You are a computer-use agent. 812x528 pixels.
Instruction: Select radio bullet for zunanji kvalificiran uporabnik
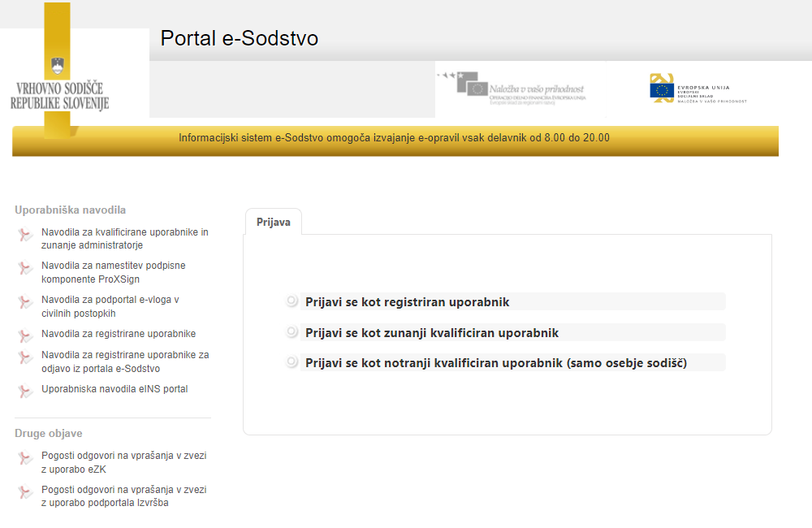(x=292, y=332)
